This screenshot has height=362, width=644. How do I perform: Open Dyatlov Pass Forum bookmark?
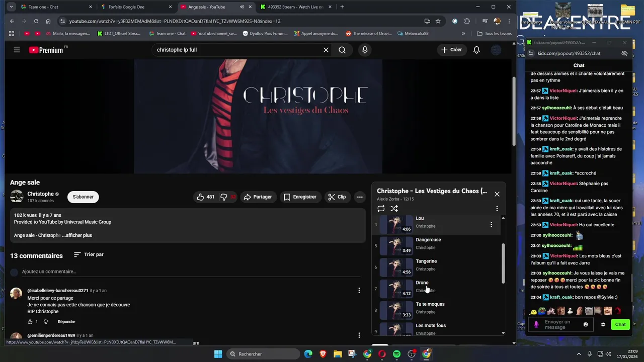click(x=265, y=34)
